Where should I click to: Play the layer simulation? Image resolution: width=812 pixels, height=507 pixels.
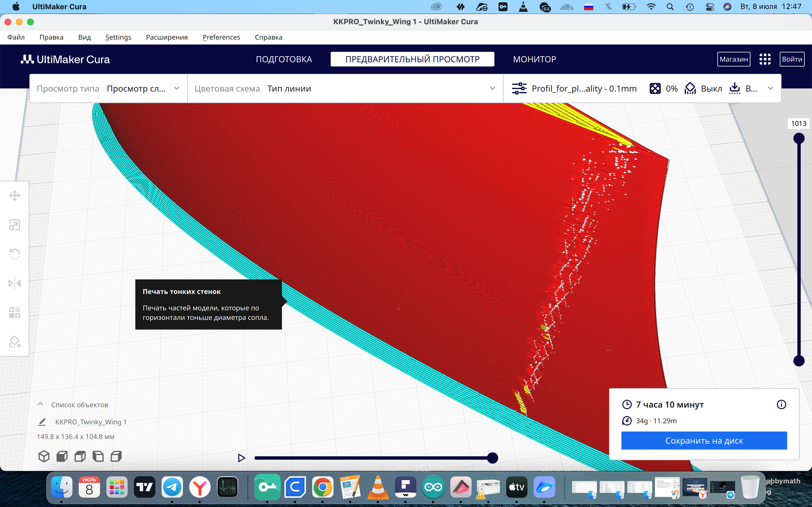pyautogui.click(x=241, y=458)
